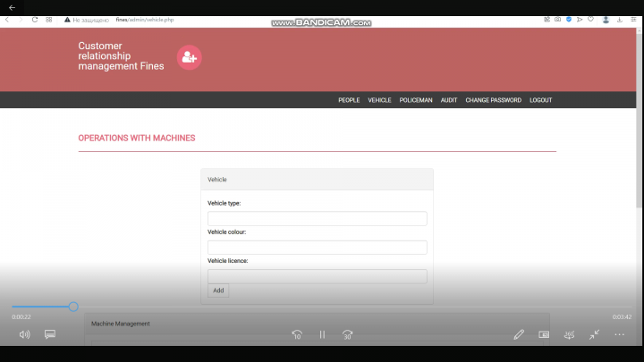Open the browser easy setup menu icon
The height and width of the screenshot is (362, 644).
633,20
